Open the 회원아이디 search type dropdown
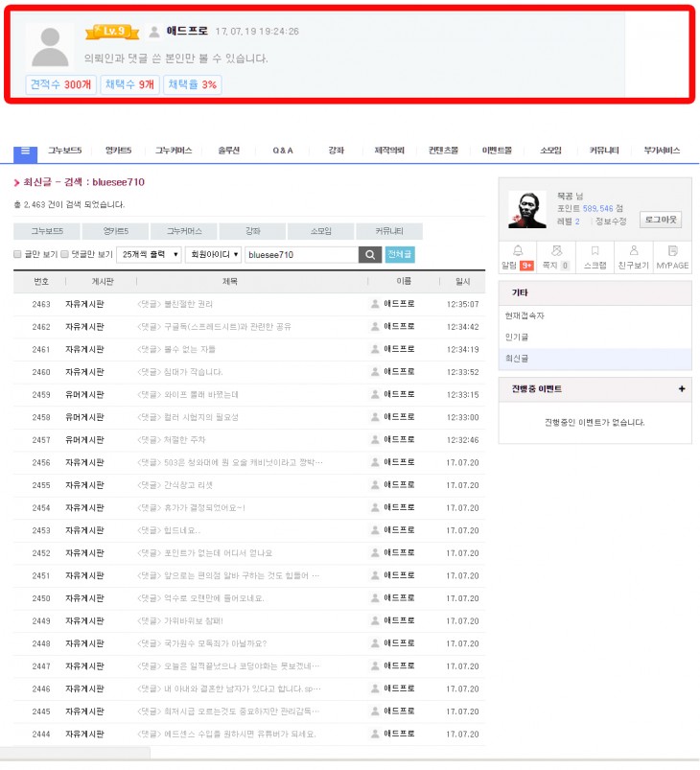700x770 pixels. coord(213,254)
